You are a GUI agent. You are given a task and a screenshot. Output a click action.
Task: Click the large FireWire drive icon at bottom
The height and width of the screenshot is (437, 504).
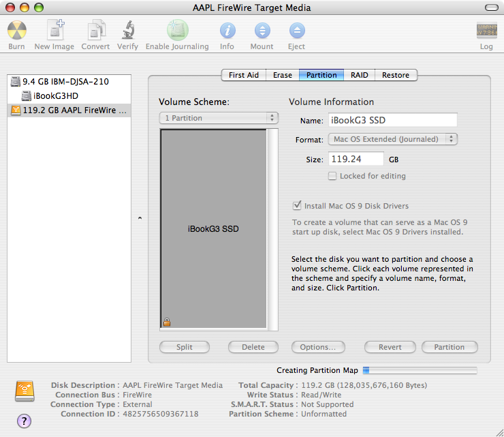(x=25, y=391)
